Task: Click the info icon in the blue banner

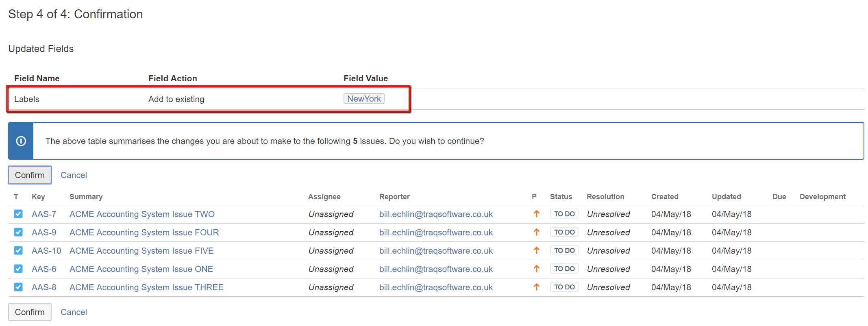Action: coord(21,141)
